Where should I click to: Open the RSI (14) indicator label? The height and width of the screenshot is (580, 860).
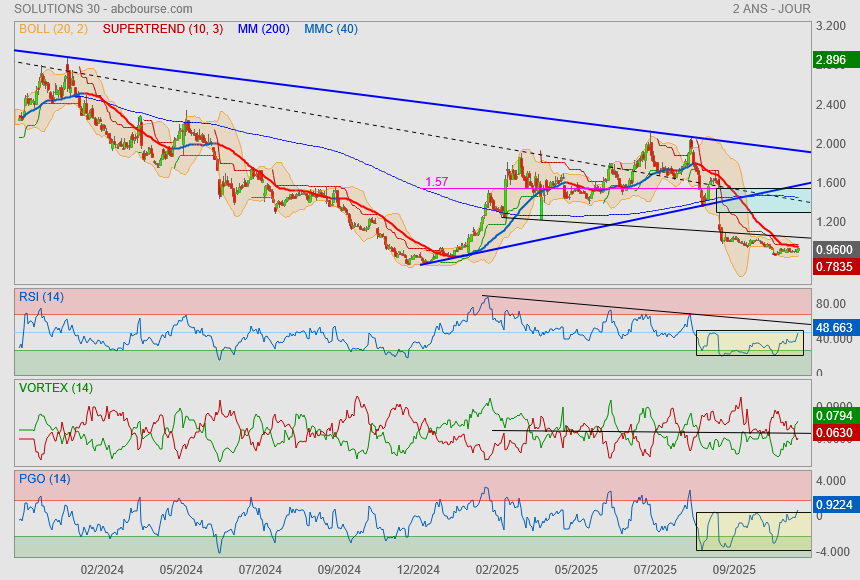click(x=41, y=296)
